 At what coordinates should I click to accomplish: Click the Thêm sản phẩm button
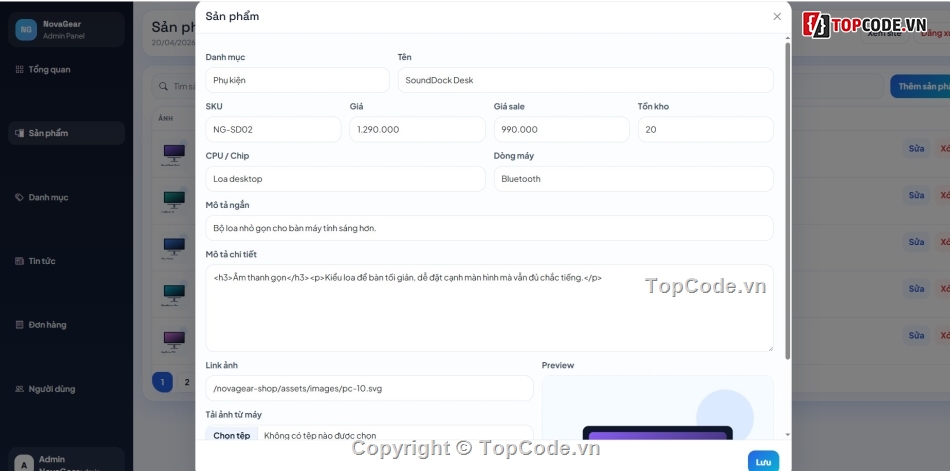coord(921,87)
